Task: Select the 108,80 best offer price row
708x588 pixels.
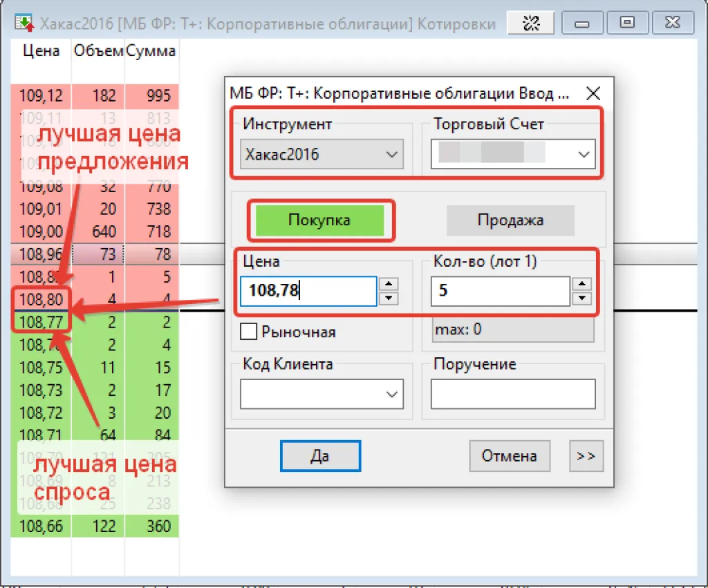Action: tap(41, 301)
